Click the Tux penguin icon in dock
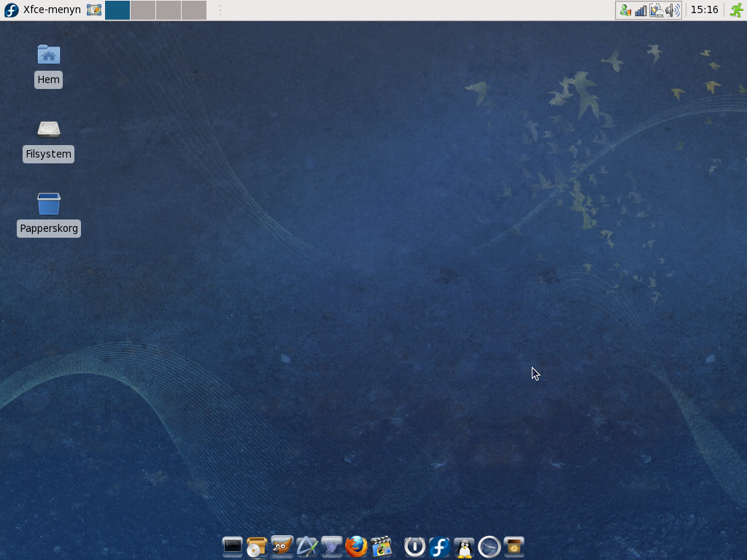747x560 pixels. (464, 547)
